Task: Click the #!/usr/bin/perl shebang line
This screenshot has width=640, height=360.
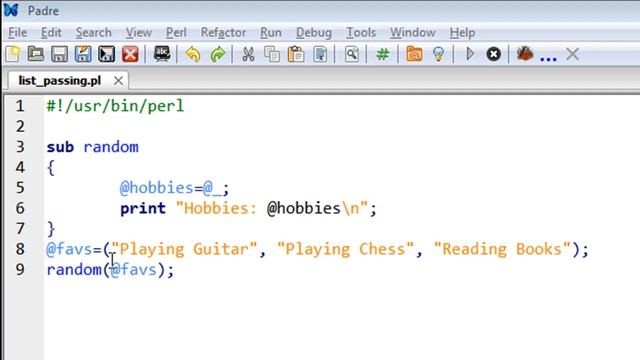Action: 115,106
